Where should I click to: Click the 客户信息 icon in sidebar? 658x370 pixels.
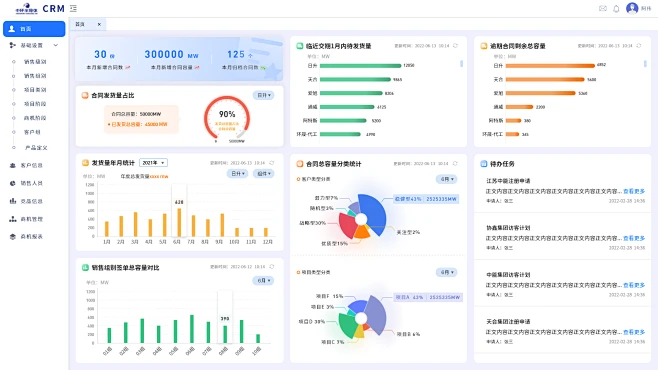pyautogui.click(x=13, y=165)
